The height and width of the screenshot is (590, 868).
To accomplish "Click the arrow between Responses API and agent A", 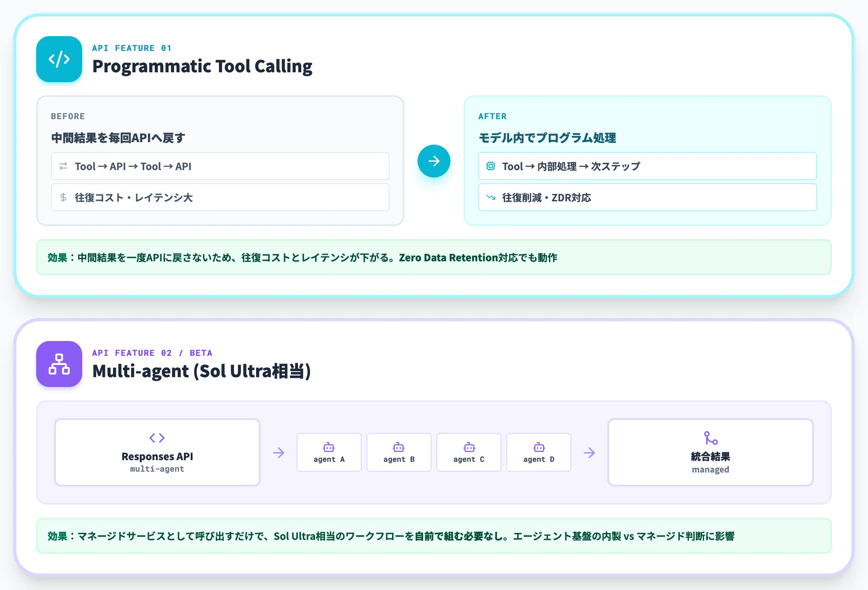I will coord(279,453).
